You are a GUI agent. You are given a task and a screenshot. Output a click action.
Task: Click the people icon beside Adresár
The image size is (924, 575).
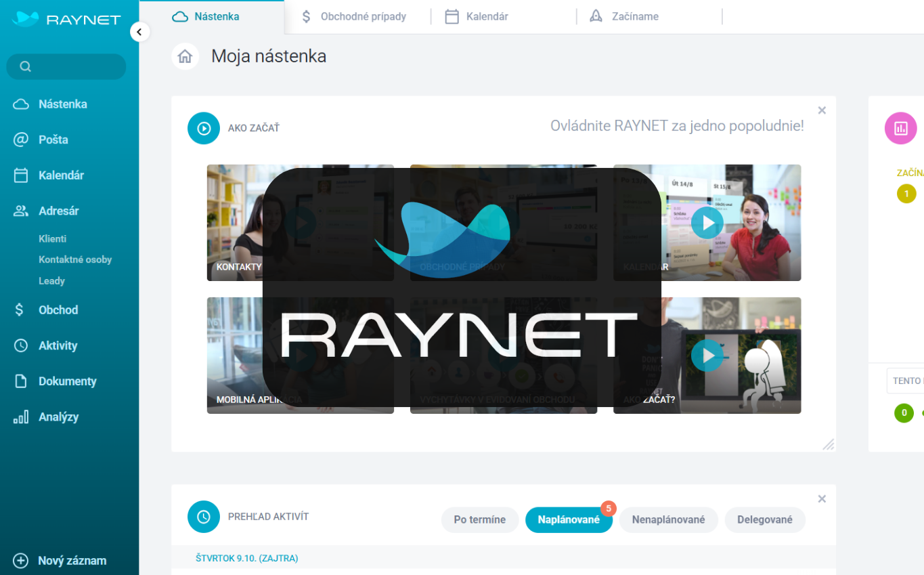pyautogui.click(x=21, y=211)
